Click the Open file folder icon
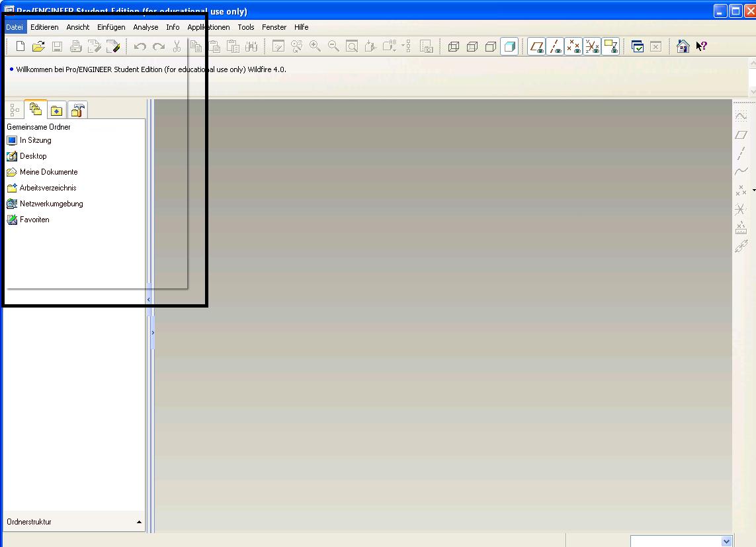Image resolution: width=756 pixels, height=547 pixels. tap(38, 47)
